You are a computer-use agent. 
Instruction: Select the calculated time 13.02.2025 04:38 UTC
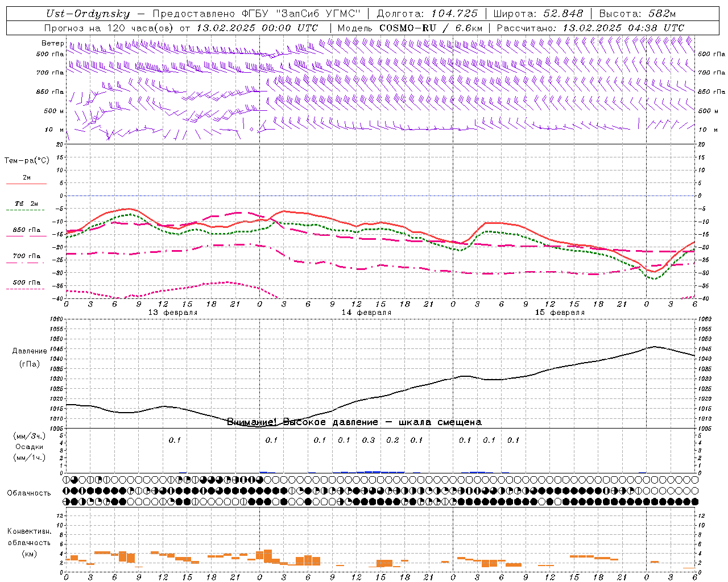pyautogui.click(x=623, y=28)
